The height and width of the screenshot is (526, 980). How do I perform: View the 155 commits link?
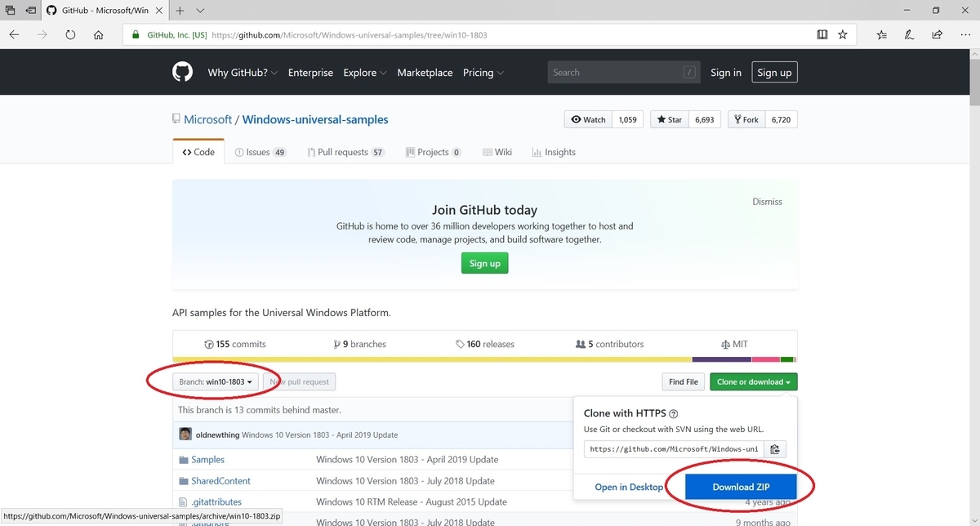234,344
